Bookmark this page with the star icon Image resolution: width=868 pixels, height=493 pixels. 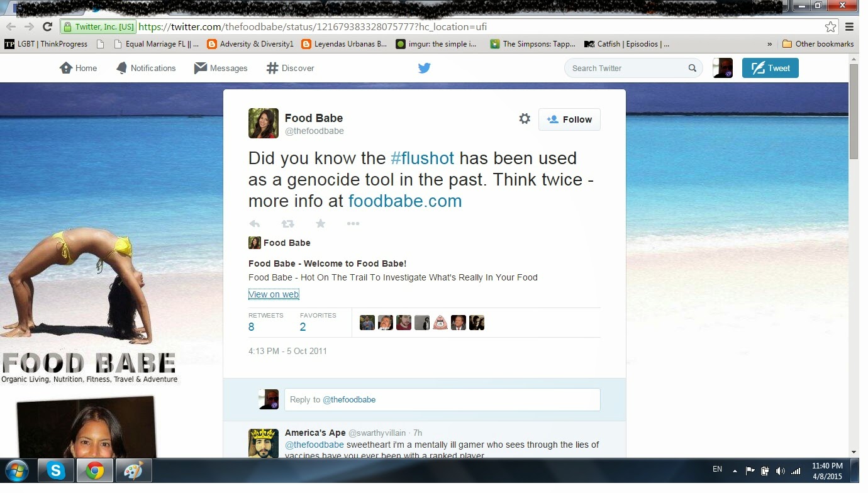(831, 26)
